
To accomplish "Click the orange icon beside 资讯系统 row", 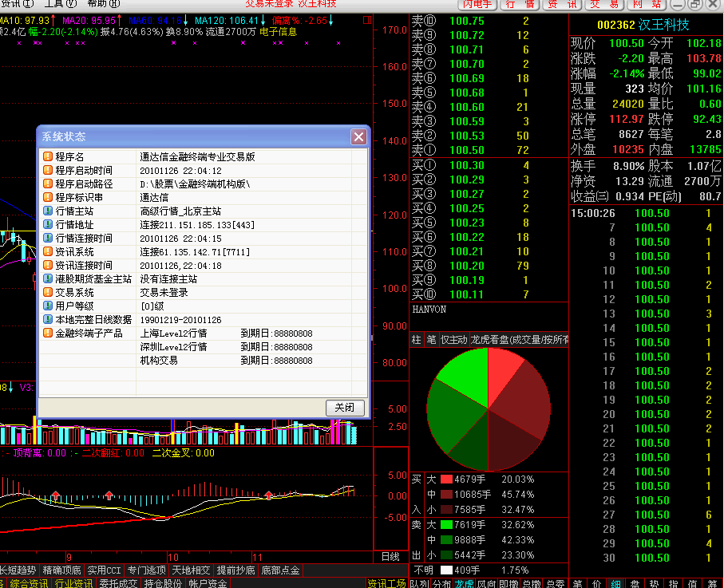I will tap(48, 251).
